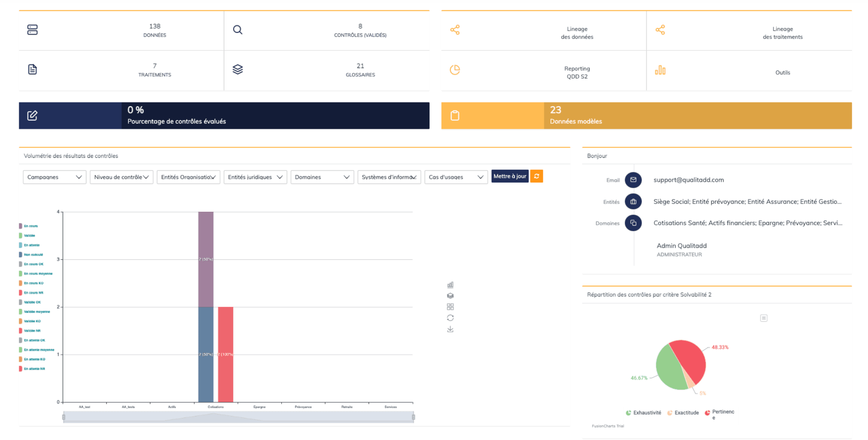The width and height of the screenshot is (868, 440).
Task: Open the Domaines filter dropdown
Action: coord(322,177)
